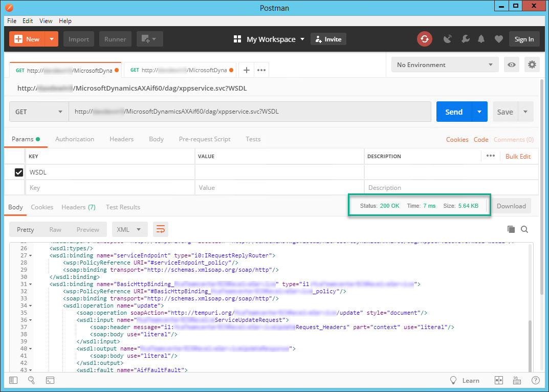Switch to the Authorization tab
549x392 pixels.
click(75, 139)
